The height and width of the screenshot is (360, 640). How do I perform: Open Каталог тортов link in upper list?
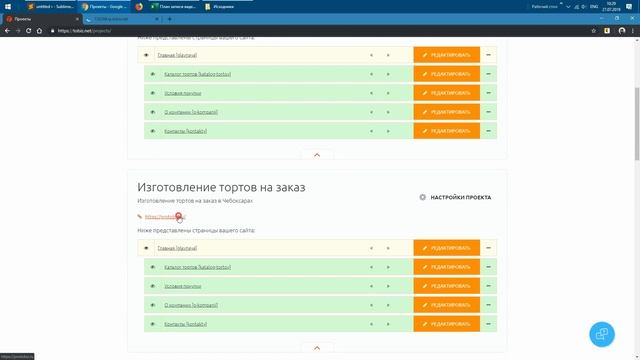point(198,74)
